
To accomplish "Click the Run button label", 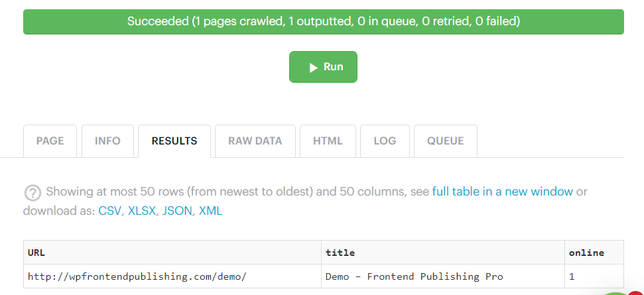I will coord(333,67).
